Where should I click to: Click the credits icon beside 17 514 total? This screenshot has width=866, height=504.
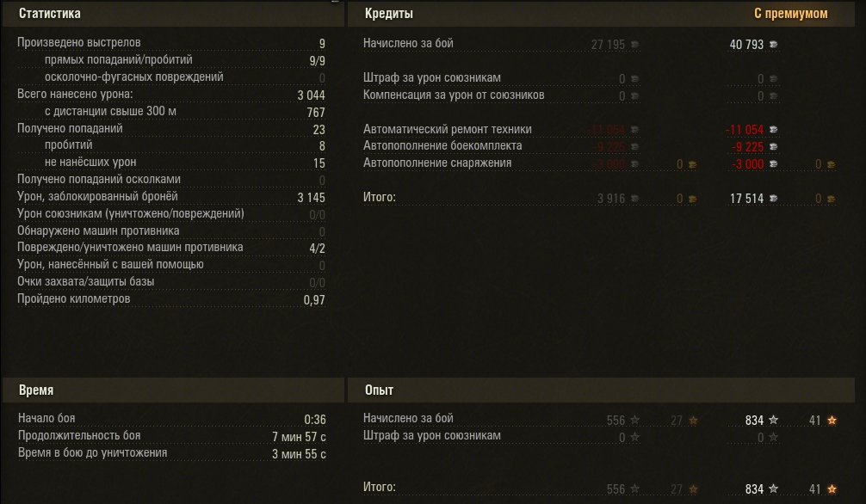(x=774, y=199)
